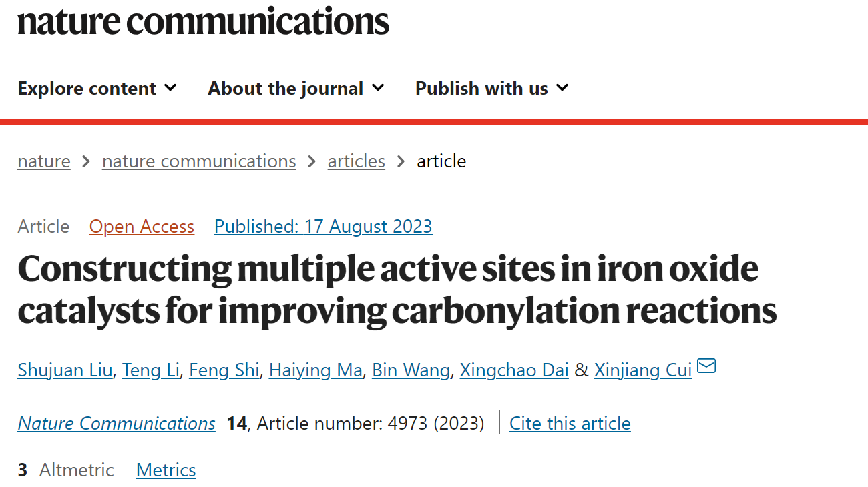Open the About the journal menu
The width and height of the screenshot is (868, 487).
pyautogui.click(x=296, y=88)
